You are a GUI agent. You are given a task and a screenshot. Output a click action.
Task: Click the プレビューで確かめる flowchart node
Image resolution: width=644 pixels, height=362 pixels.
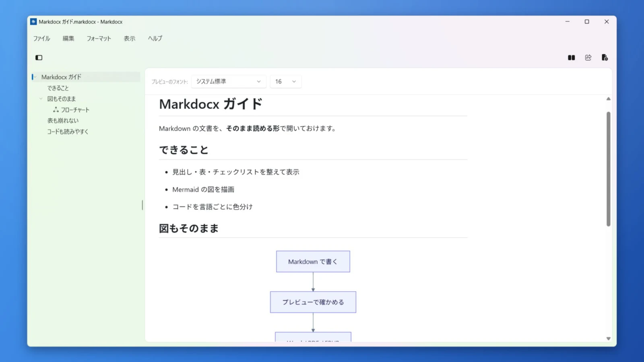point(313,302)
